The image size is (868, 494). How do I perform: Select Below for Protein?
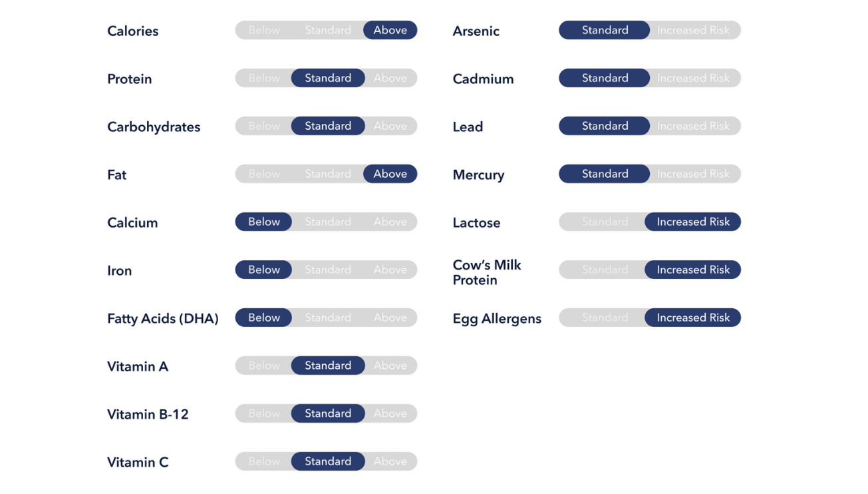point(264,78)
